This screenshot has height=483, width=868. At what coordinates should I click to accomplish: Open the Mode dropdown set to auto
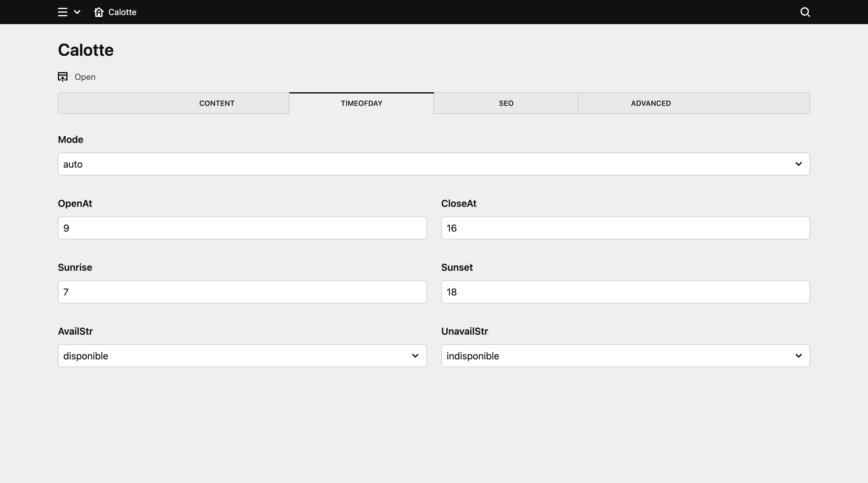[434, 164]
